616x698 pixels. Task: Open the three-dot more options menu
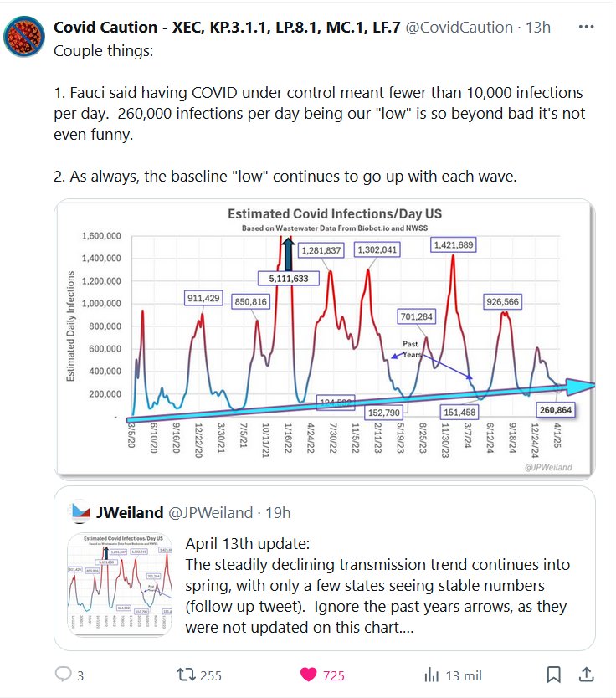(585, 27)
